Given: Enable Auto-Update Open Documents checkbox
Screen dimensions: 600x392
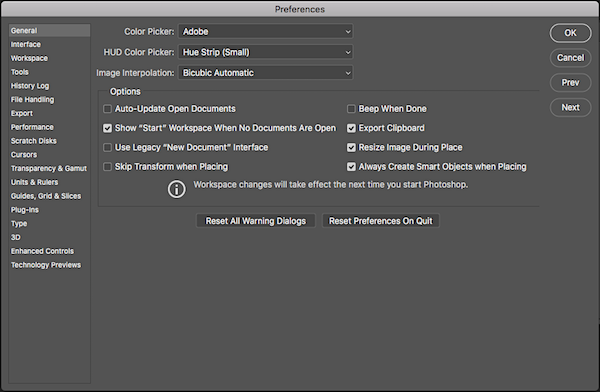Looking at the screenshot, I should pyautogui.click(x=108, y=109).
